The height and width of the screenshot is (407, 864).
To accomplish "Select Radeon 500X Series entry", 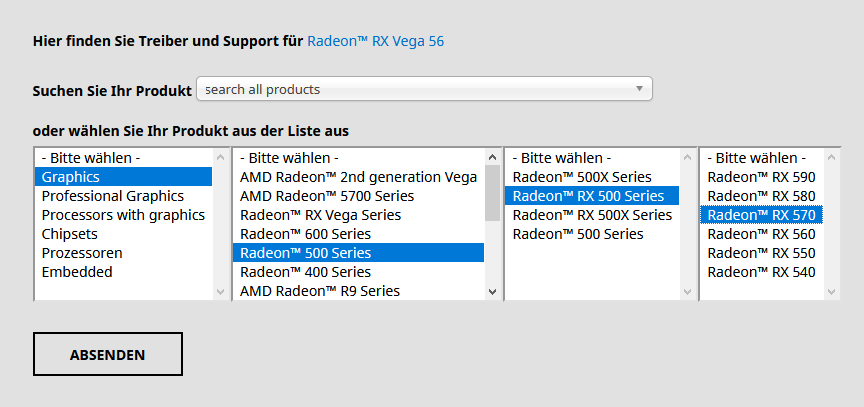I will pos(581,177).
